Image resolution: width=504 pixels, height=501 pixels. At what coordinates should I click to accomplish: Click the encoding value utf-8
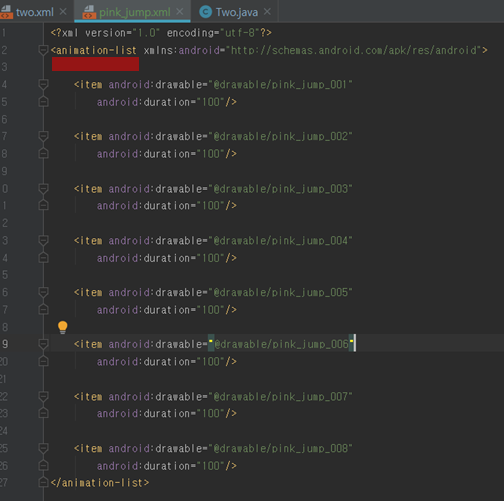click(240, 33)
